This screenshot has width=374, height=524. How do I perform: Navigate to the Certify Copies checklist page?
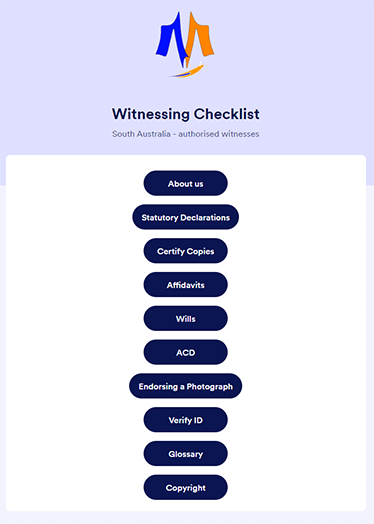click(x=185, y=251)
